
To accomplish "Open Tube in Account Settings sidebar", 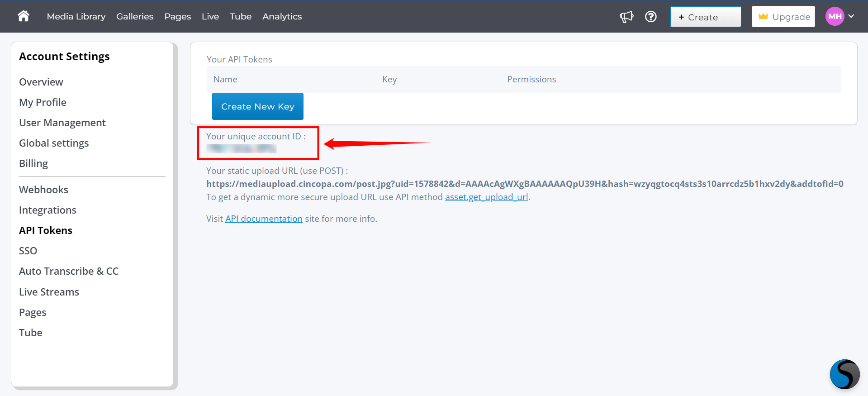I will (31, 333).
